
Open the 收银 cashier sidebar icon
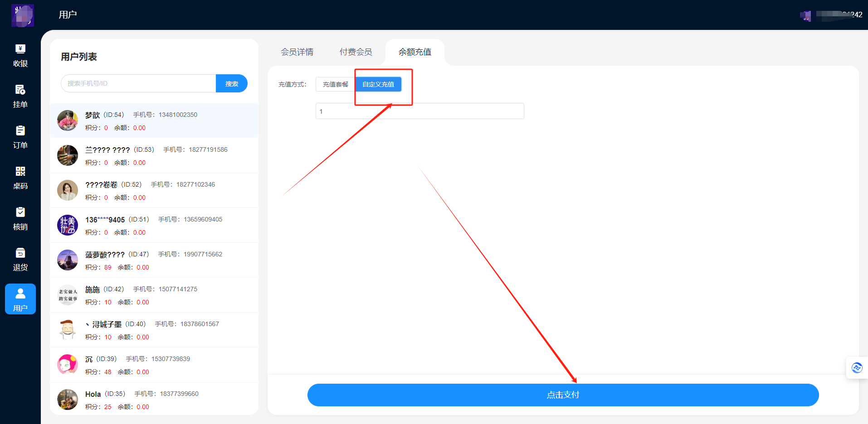pos(20,55)
